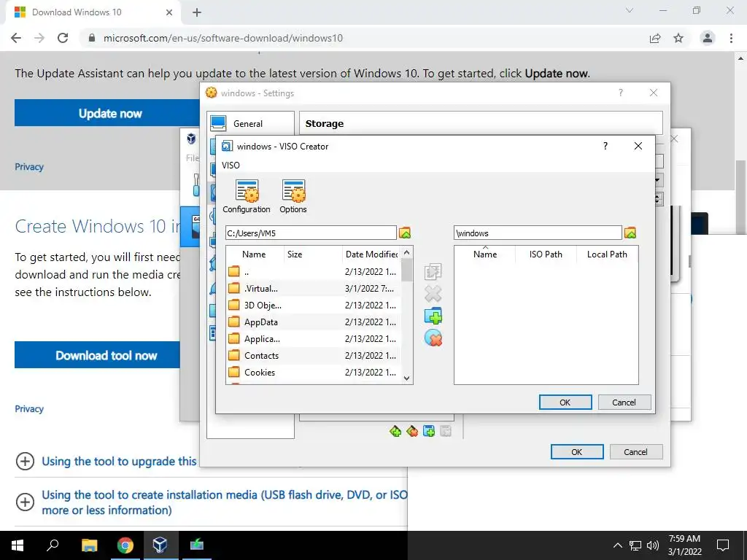Sort host files by Date Modified column

(371, 254)
